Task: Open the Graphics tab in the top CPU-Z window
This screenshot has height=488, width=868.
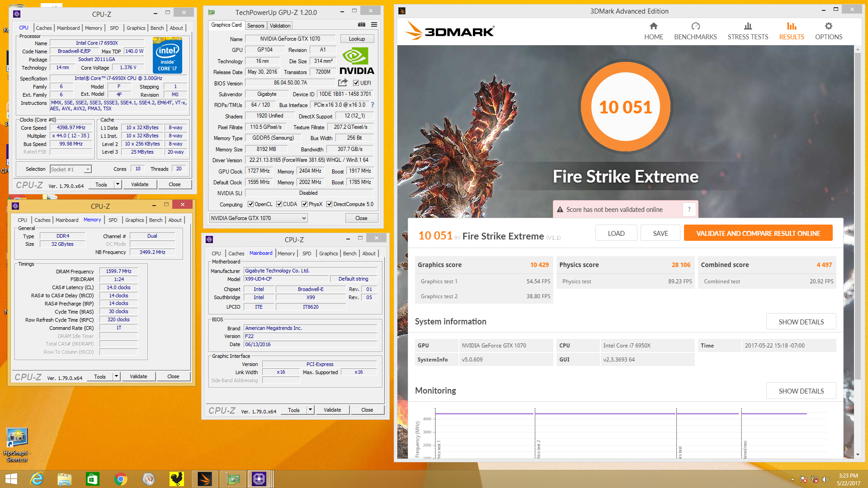Action: pyautogui.click(x=136, y=28)
